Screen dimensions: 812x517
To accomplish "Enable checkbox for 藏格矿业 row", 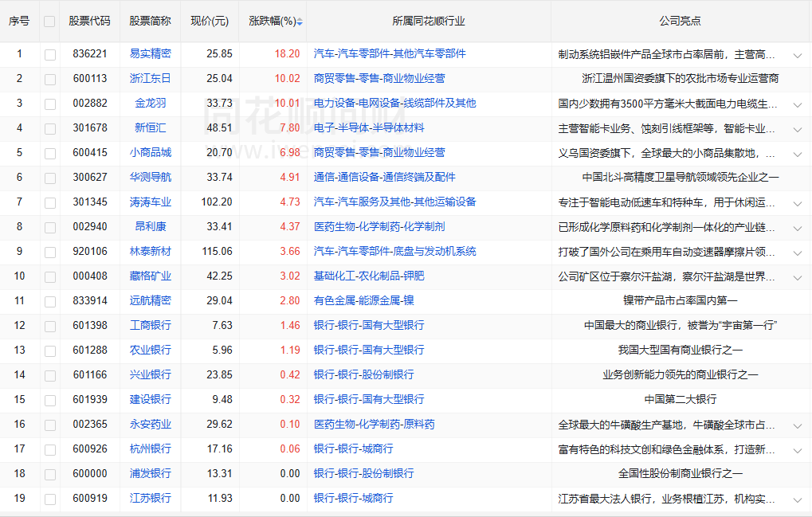I will tap(50, 277).
